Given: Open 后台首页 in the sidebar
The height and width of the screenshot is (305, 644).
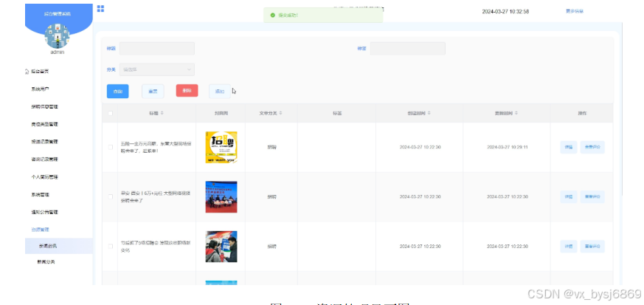Looking at the screenshot, I should pos(40,72).
